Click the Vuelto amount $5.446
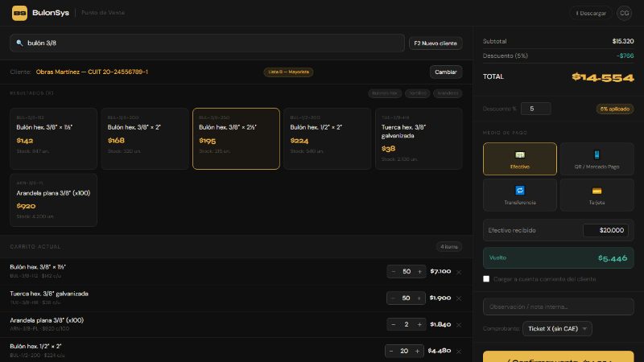Viewport: 644px width, 362px height. [x=613, y=258]
